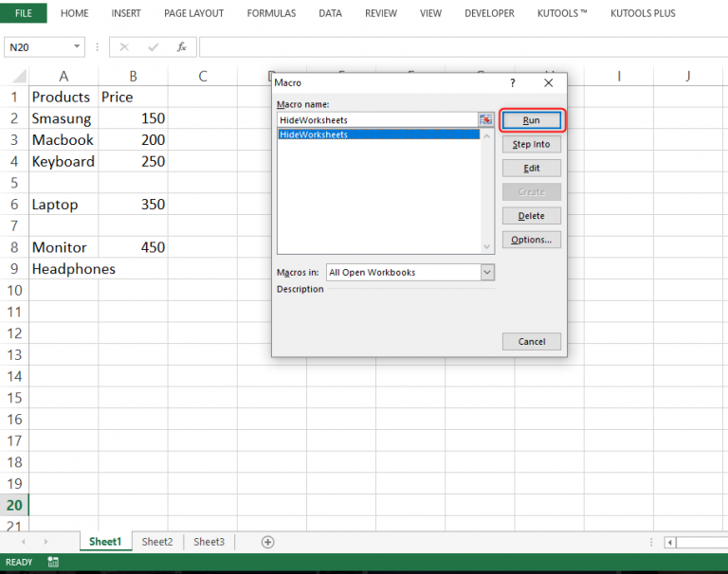The width and height of the screenshot is (728, 574).
Task: Click the formula bar cancel X icon
Action: tap(125, 46)
